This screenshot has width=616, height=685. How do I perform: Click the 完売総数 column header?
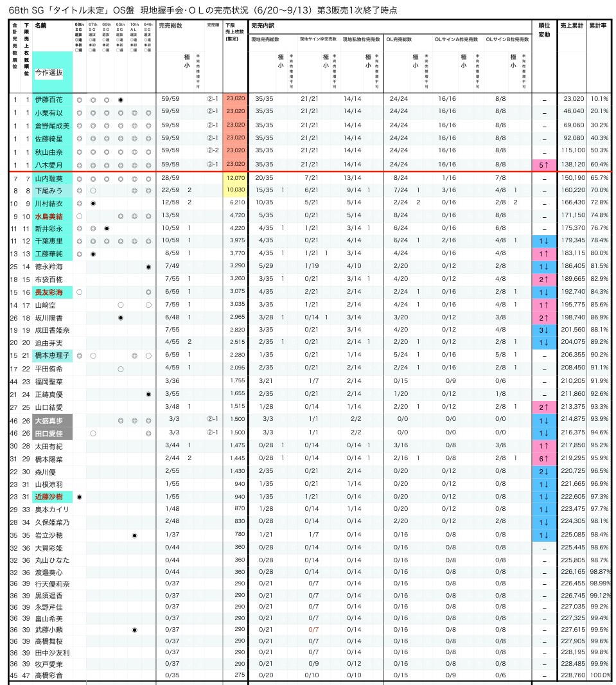tap(170, 26)
